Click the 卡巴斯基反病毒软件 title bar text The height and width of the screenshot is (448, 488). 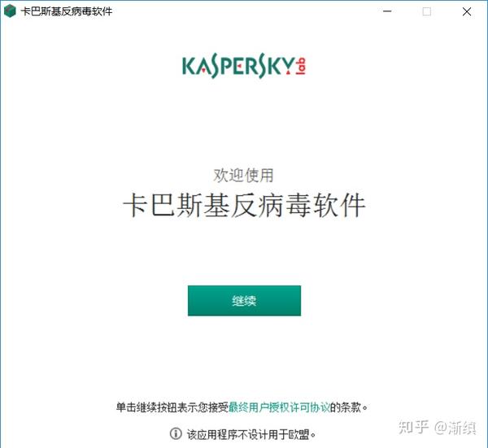click(67, 11)
